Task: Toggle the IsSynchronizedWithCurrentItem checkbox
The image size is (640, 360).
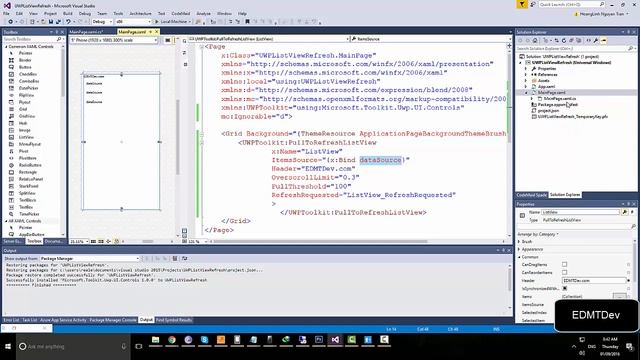Action: tap(564, 288)
